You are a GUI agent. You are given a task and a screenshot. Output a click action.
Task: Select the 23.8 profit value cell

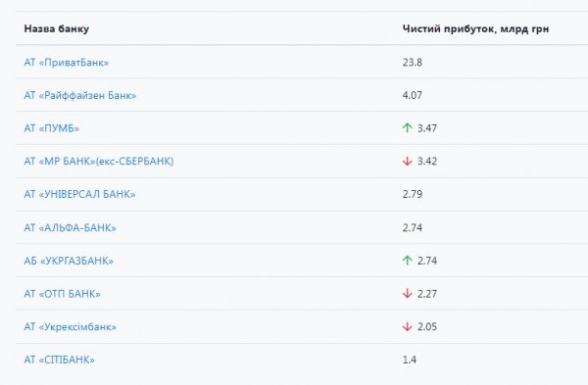click(413, 63)
